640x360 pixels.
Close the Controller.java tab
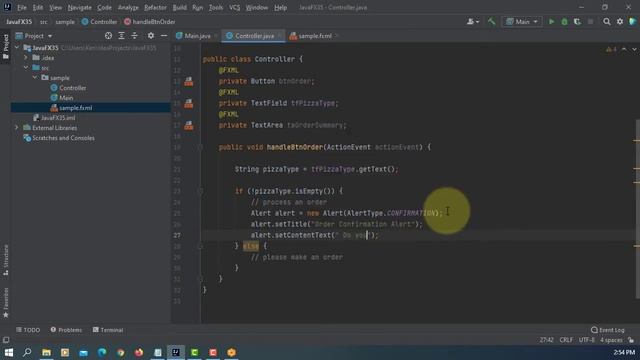click(x=280, y=36)
